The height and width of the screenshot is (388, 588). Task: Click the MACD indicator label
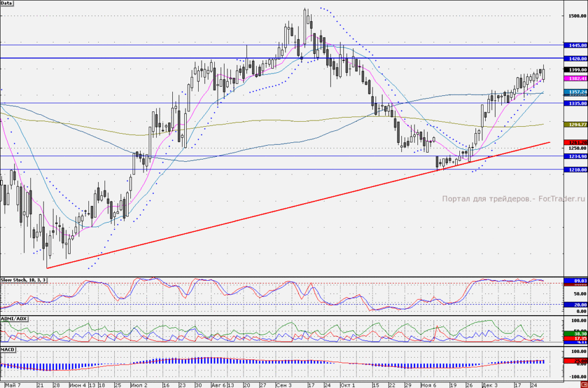pos(7,350)
